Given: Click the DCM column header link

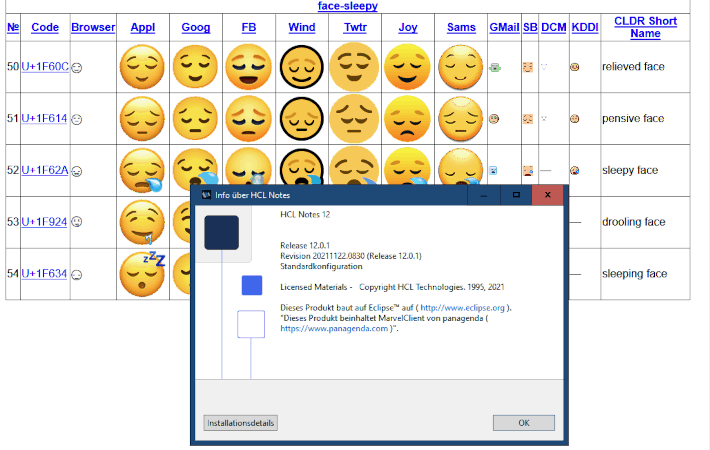Looking at the screenshot, I should point(554,27).
